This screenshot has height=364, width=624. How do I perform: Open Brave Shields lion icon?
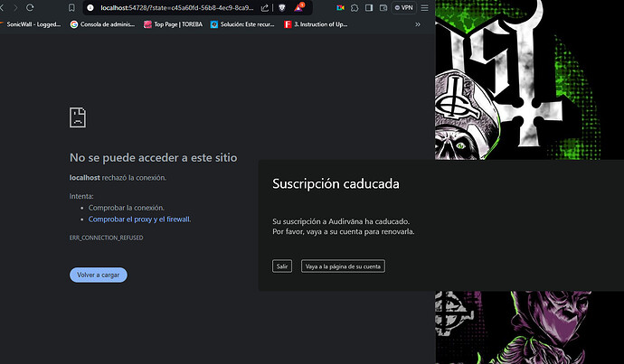tap(282, 7)
